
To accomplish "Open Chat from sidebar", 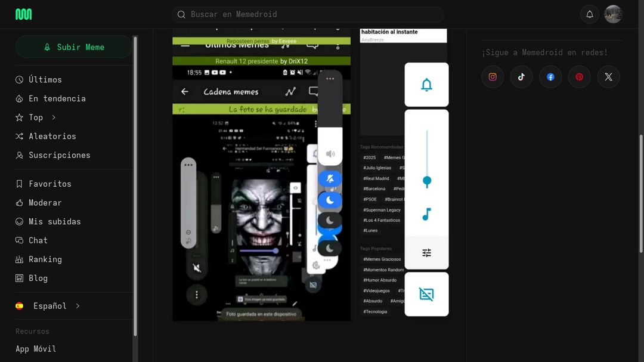I will tap(38, 241).
